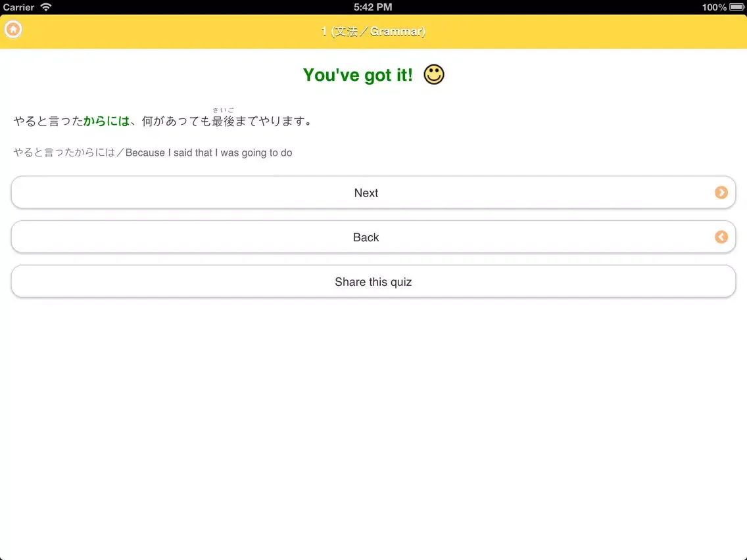This screenshot has width=747, height=560.
Task: Tap the kanji 最後 in the sentence
Action: click(223, 122)
